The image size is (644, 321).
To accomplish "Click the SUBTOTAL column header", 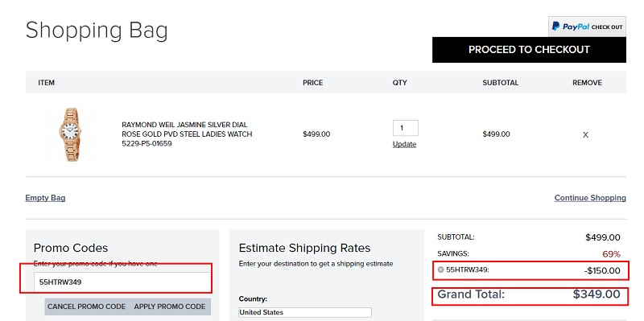I will (x=500, y=83).
